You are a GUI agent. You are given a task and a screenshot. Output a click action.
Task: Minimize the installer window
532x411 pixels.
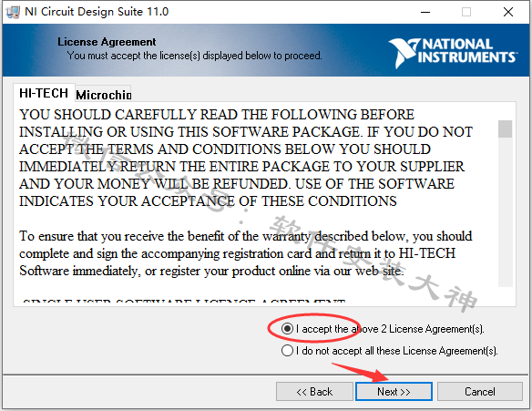425,12
